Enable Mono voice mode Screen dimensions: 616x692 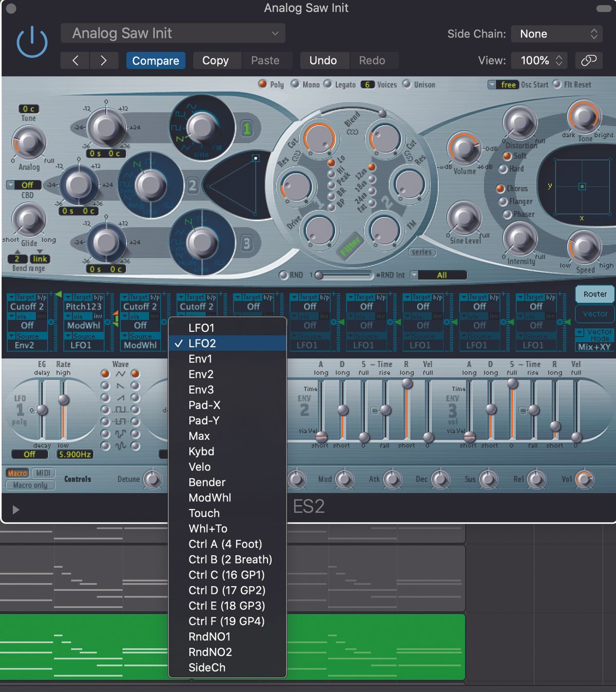pyautogui.click(x=296, y=84)
